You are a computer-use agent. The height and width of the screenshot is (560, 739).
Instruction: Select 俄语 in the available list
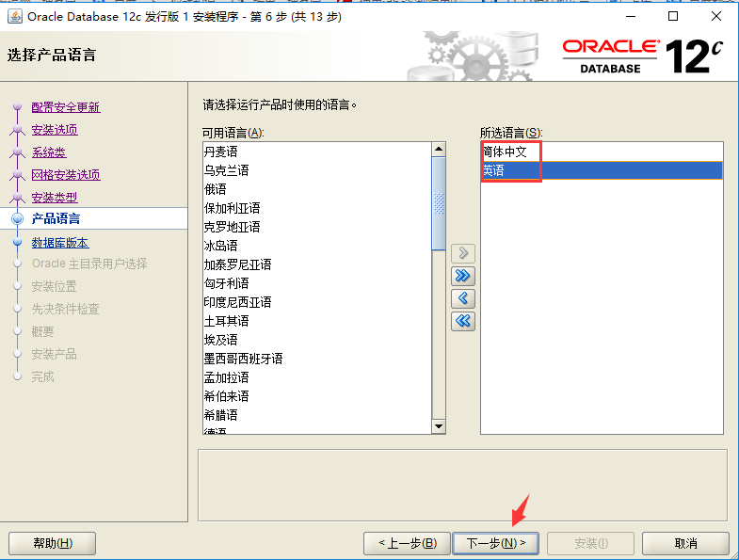click(317, 189)
